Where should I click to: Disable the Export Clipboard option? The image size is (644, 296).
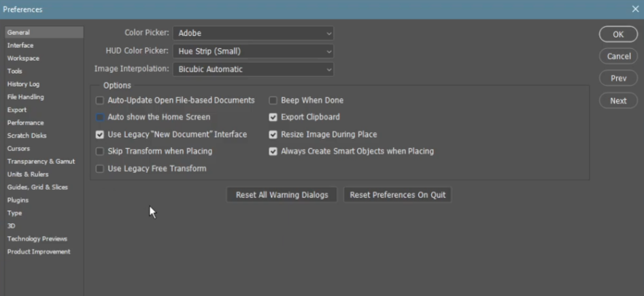273,117
